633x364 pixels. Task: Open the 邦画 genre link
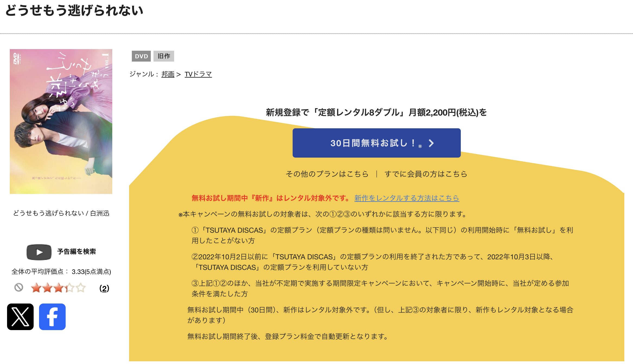(x=168, y=74)
